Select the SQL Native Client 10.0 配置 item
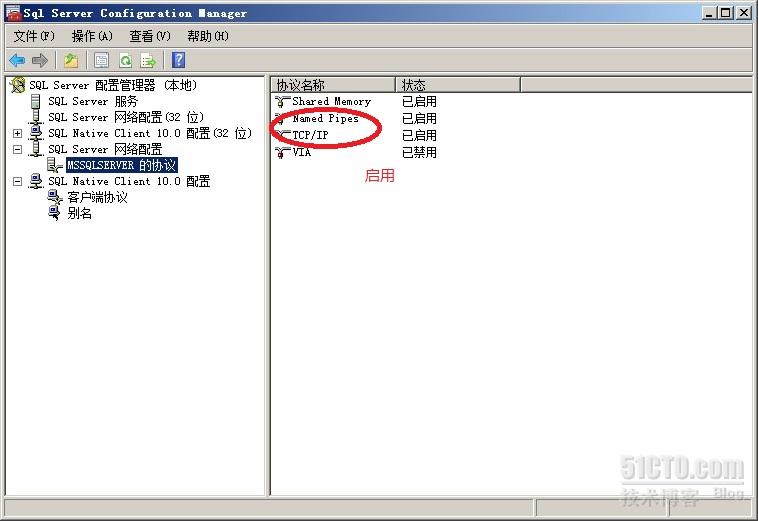 129,181
